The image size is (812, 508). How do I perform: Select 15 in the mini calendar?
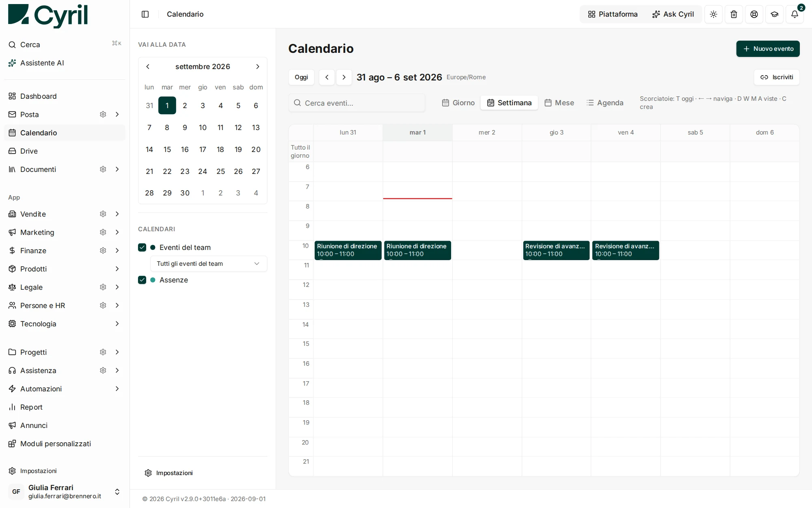[x=167, y=150]
